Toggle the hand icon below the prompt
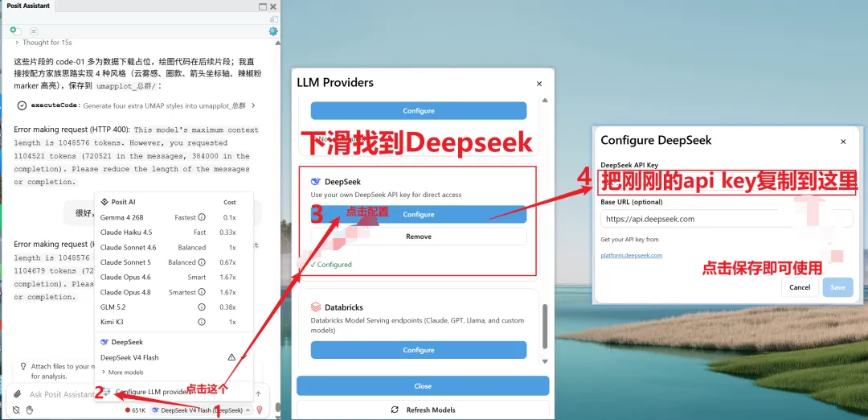This screenshot has width=868, height=420. point(30,410)
